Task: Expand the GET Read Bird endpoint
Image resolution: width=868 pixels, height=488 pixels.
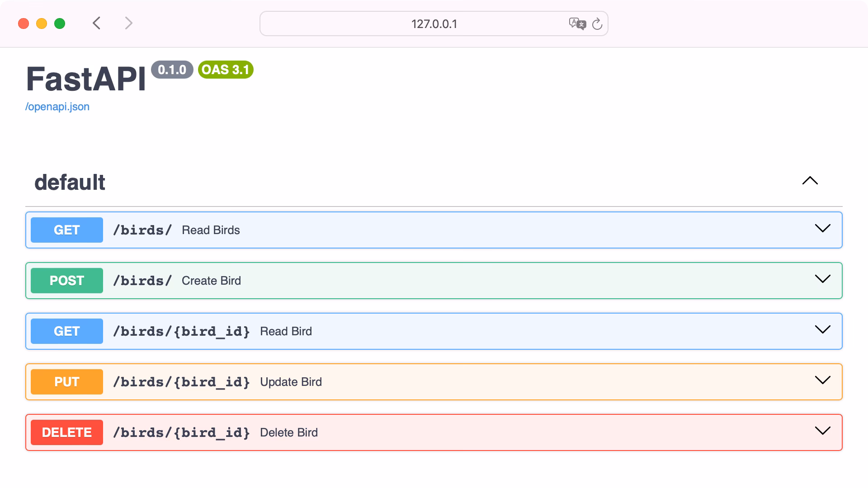Action: pyautogui.click(x=822, y=330)
